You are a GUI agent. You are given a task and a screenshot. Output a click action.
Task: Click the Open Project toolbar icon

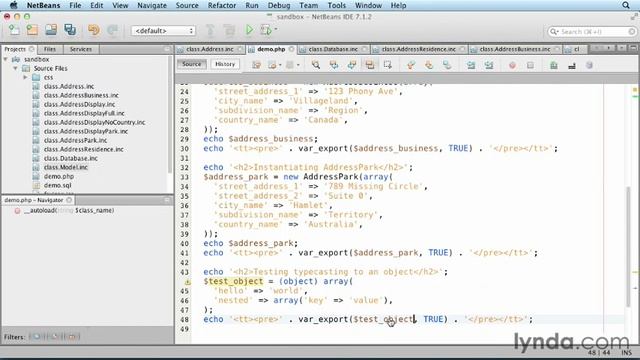click(x=51, y=30)
